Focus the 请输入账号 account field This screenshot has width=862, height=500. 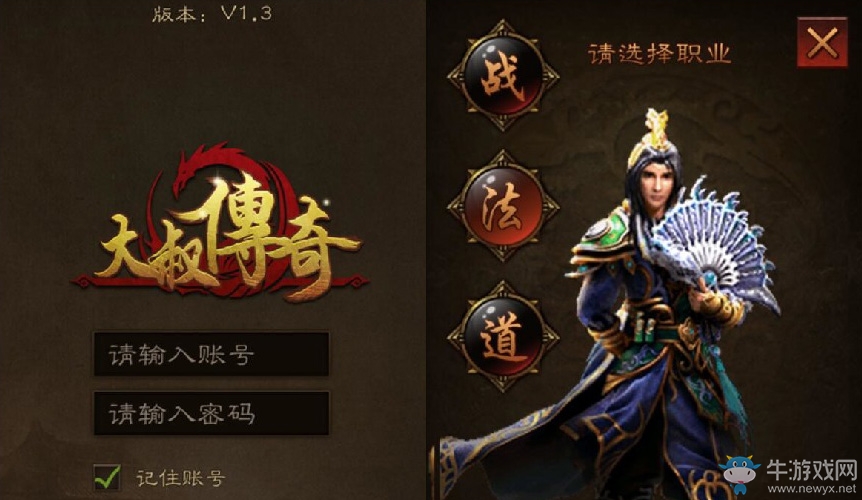tap(211, 354)
